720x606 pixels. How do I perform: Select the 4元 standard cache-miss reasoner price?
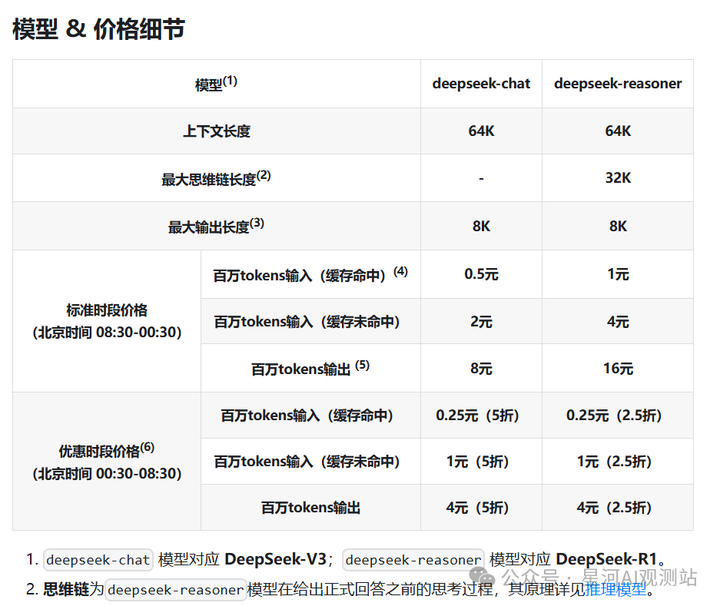[x=618, y=322]
